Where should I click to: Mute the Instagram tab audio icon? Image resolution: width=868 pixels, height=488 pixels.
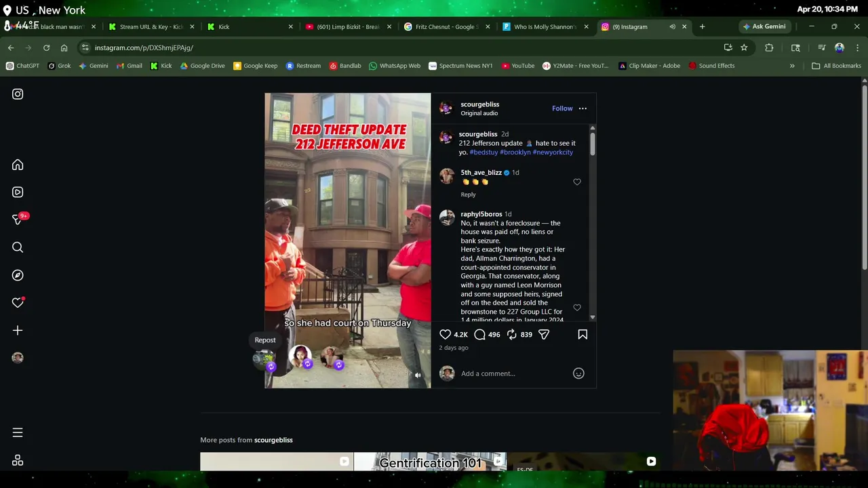click(x=672, y=26)
